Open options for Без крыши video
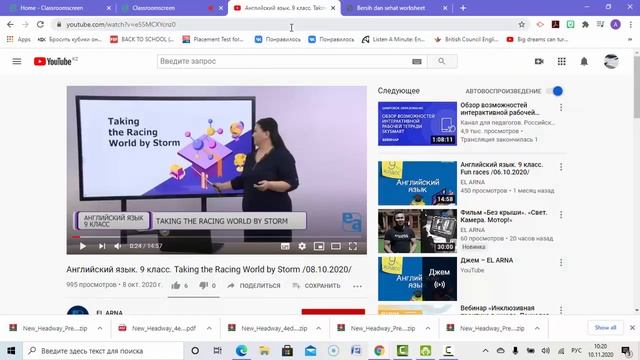Viewport: 640px width, 360px height. [x=561, y=215]
